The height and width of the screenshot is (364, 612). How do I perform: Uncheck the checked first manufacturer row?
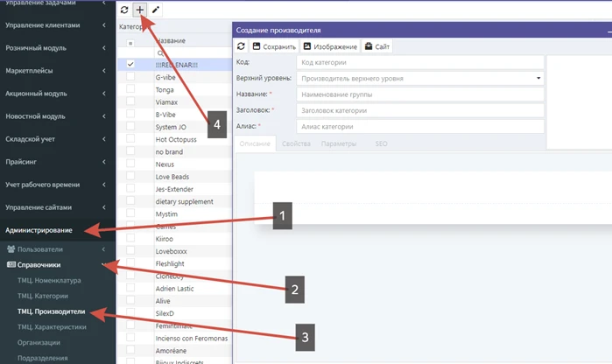click(x=130, y=65)
